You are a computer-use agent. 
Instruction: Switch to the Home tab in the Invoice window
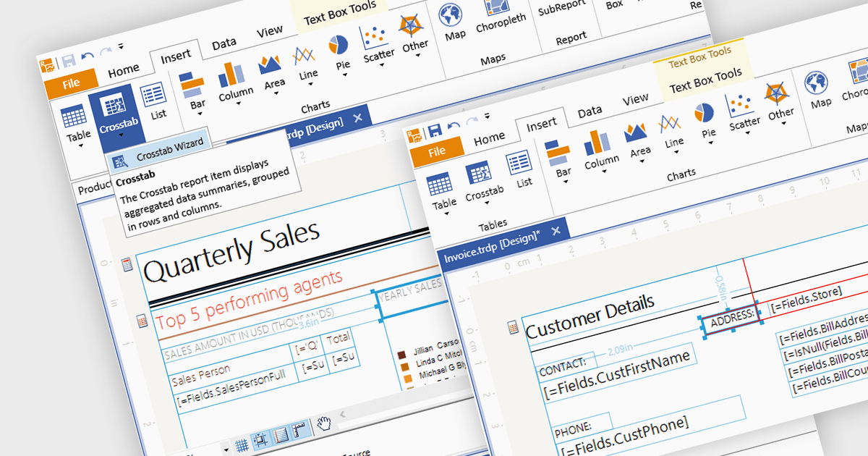coord(490,138)
